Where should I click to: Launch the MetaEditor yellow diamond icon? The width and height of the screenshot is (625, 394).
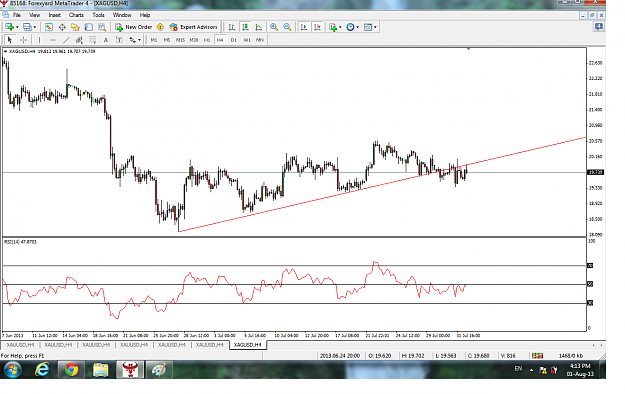click(160, 27)
